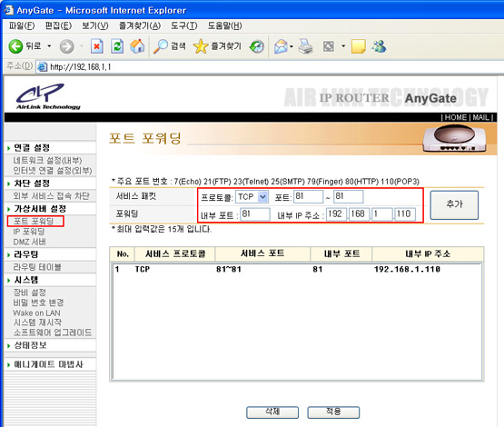This screenshot has width=504, height=427.
Task: Open the 도구(T) menu
Action: tap(183, 25)
